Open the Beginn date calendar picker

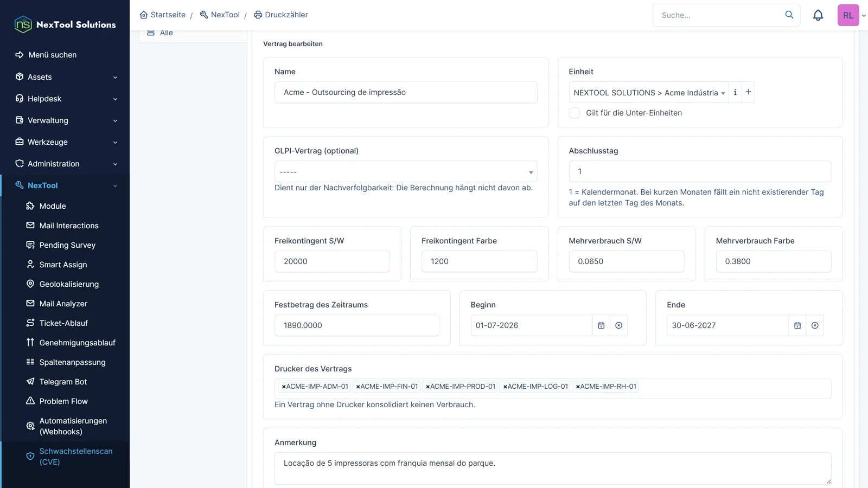click(x=601, y=325)
